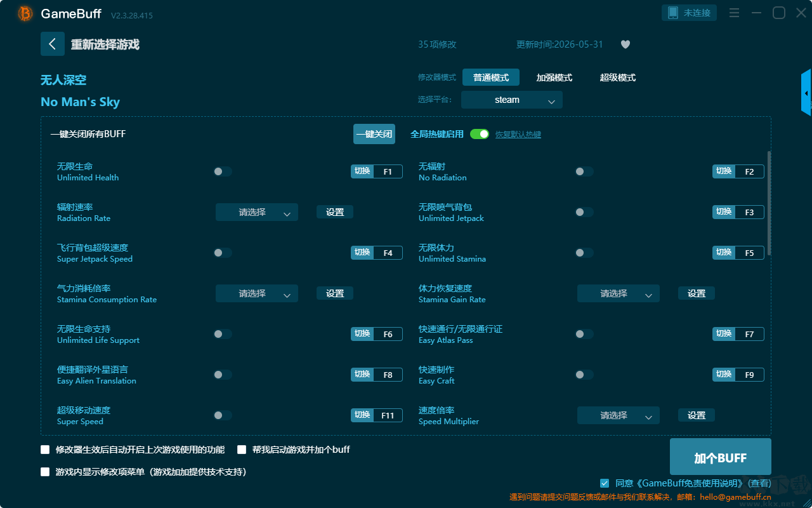Go back with the arrow button
Screen dimensions: 812x508
coord(53,44)
